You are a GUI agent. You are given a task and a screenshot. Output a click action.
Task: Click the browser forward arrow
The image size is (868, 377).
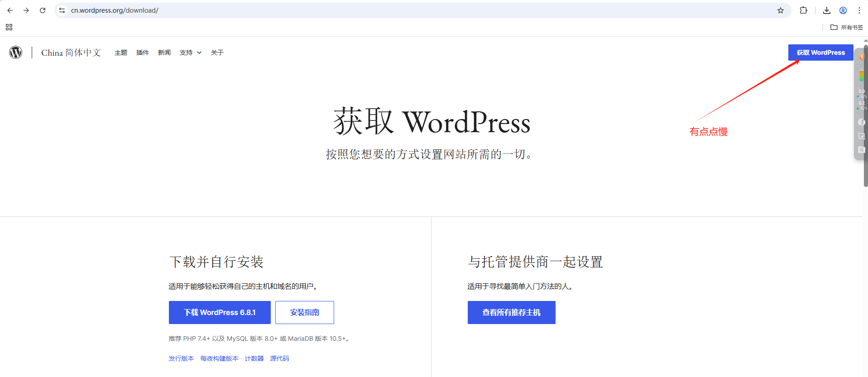pos(26,10)
